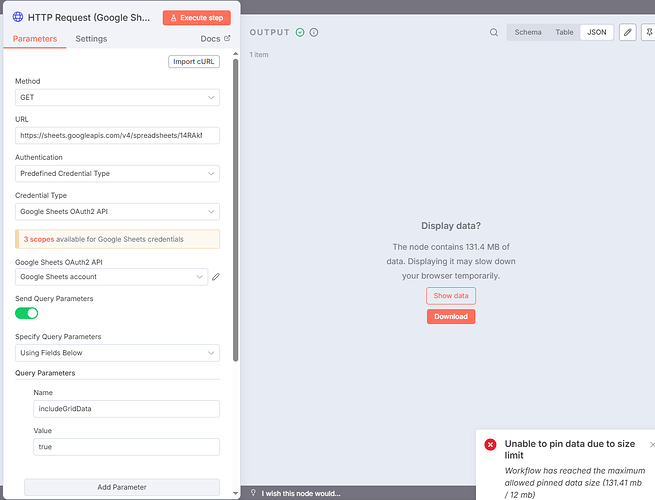655x500 pixels.
Task: Toggle Send Query Parameters switch off
Action: point(27,313)
